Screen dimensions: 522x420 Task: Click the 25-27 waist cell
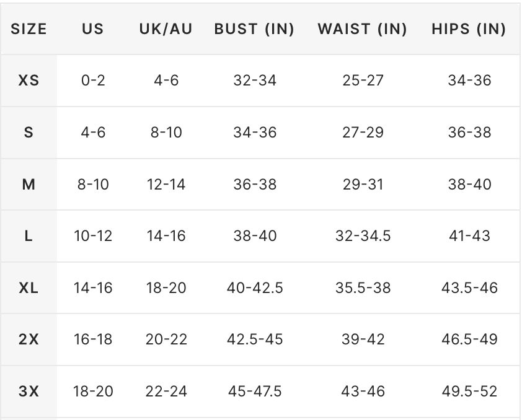point(363,81)
